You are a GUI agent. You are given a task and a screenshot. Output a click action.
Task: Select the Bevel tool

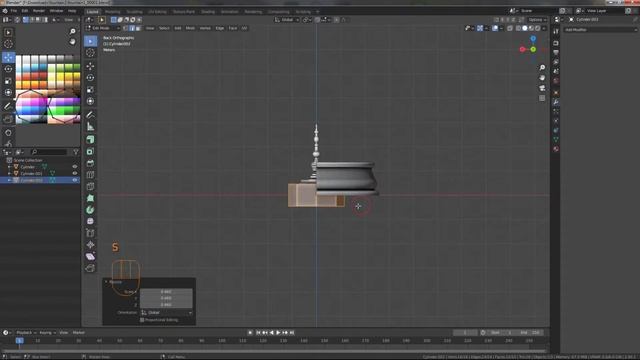pyautogui.click(x=91, y=163)
